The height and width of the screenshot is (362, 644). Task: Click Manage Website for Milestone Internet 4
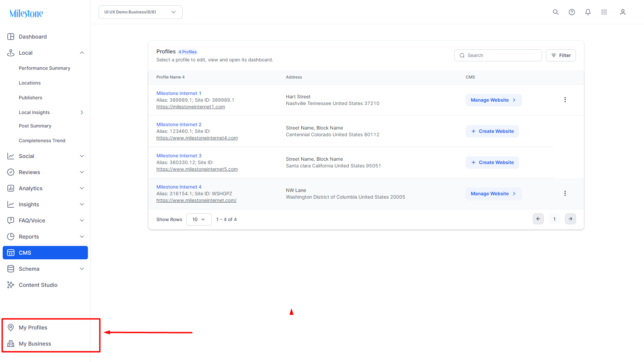pyautogui.click(x=494, y=194)
